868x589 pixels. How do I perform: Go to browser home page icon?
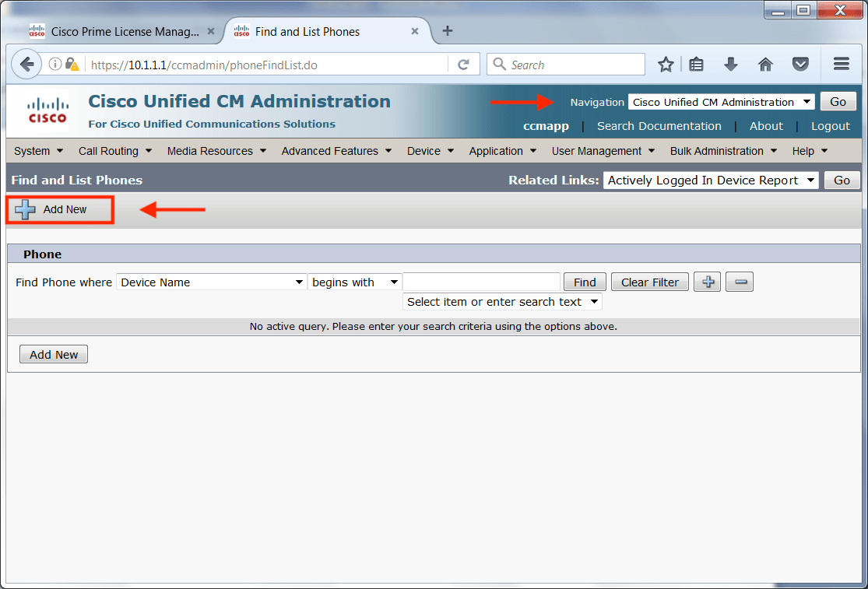[765, 65]
